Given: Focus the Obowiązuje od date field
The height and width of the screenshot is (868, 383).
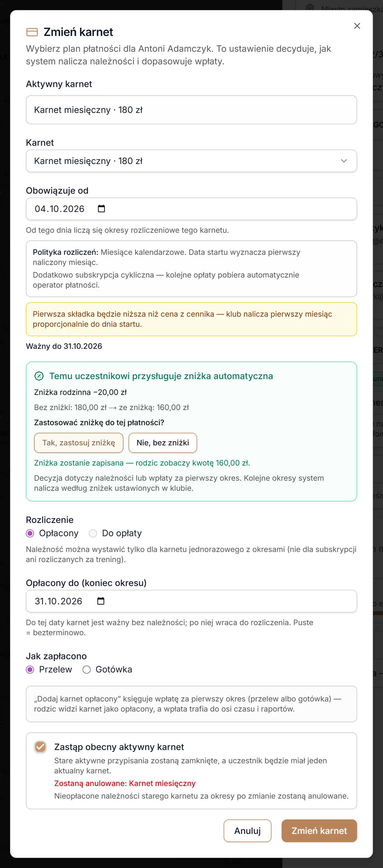Looking at the screenshot, I should 191,208.
